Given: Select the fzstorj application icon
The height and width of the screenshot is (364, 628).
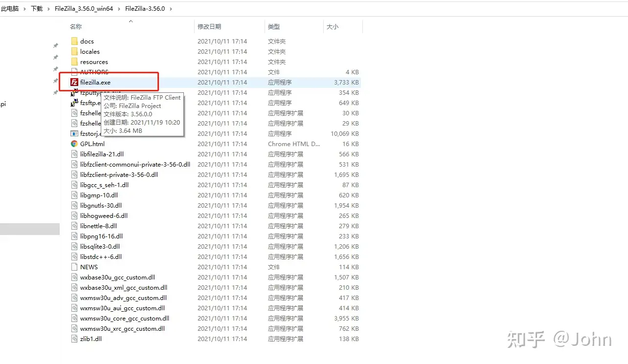Looking at the screenshot, I should pyautogui.click(x=74, y=133).
